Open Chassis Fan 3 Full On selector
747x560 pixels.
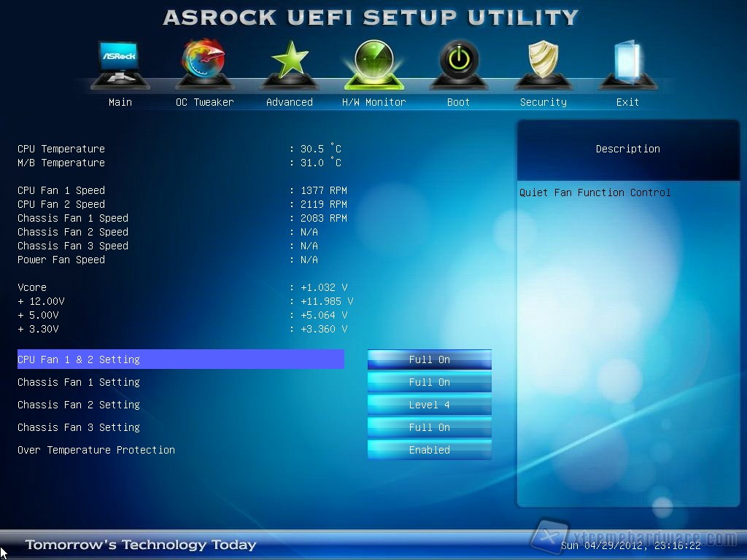coord(429,427)
